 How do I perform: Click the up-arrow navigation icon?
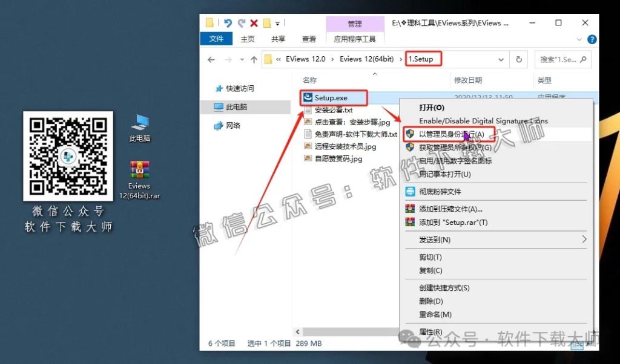tap(254, 59)
